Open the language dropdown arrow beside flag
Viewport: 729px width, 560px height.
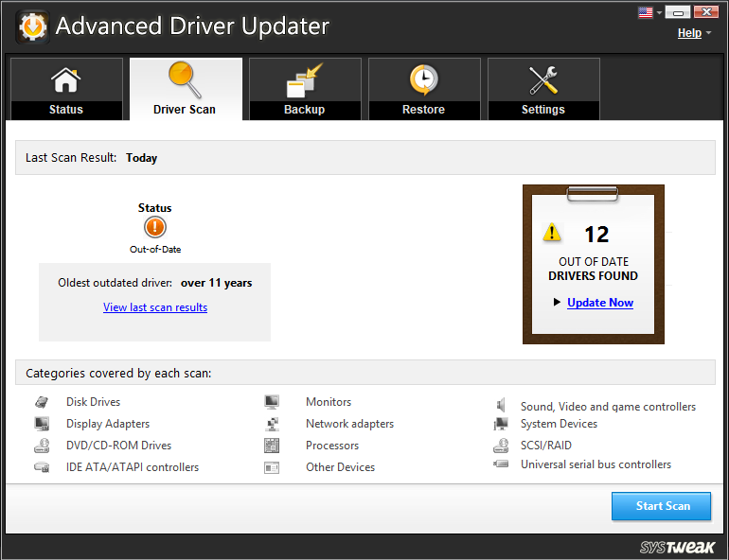point(659,13)
